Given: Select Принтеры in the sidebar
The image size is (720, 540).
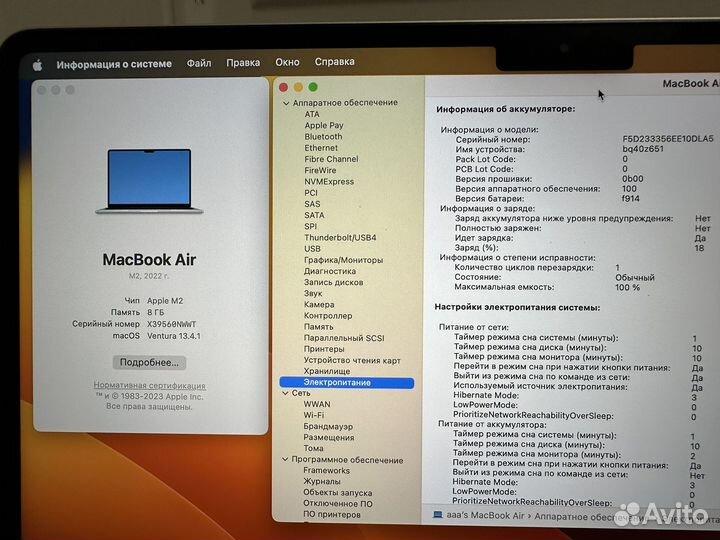Looking at the screenshot, I should (324, 349).
